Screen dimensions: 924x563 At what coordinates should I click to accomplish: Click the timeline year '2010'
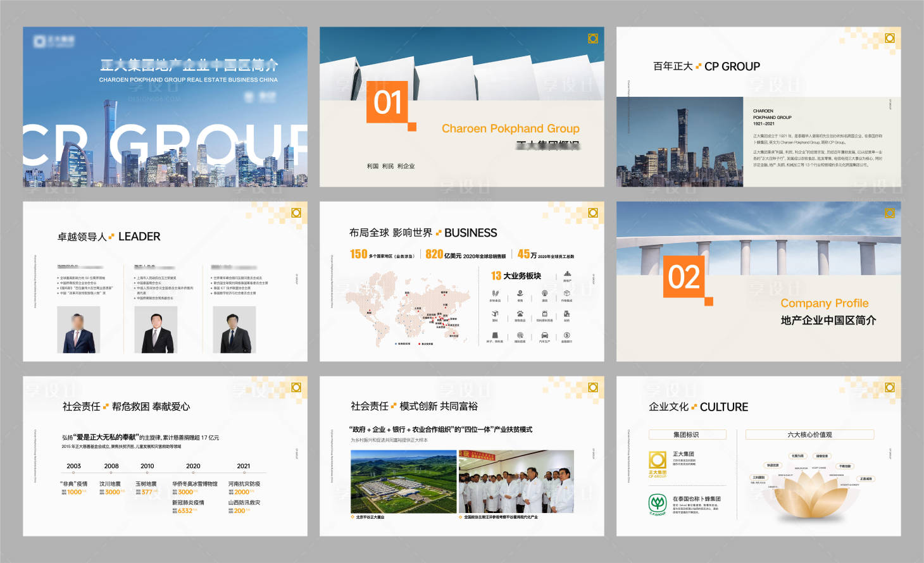(x=147, y=466)
